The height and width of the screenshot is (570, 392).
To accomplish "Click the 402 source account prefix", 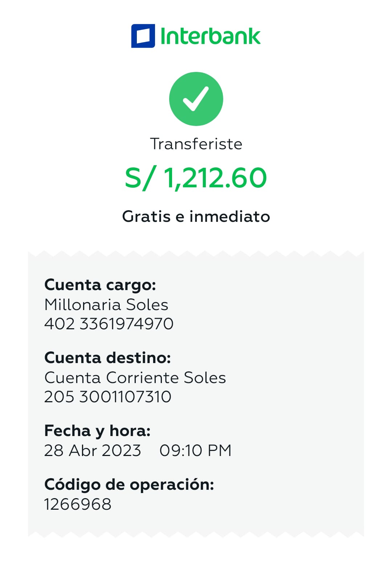I will (x=60, y=324).
